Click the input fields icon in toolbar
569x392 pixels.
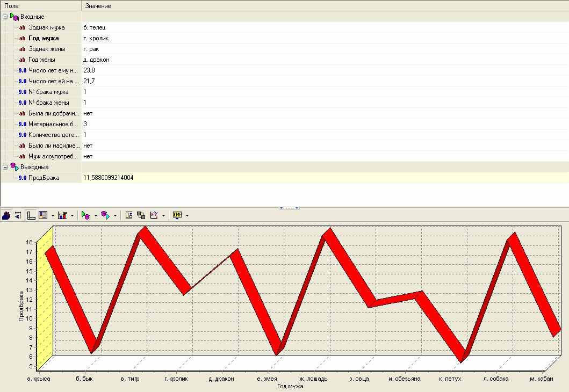(86, 215)
